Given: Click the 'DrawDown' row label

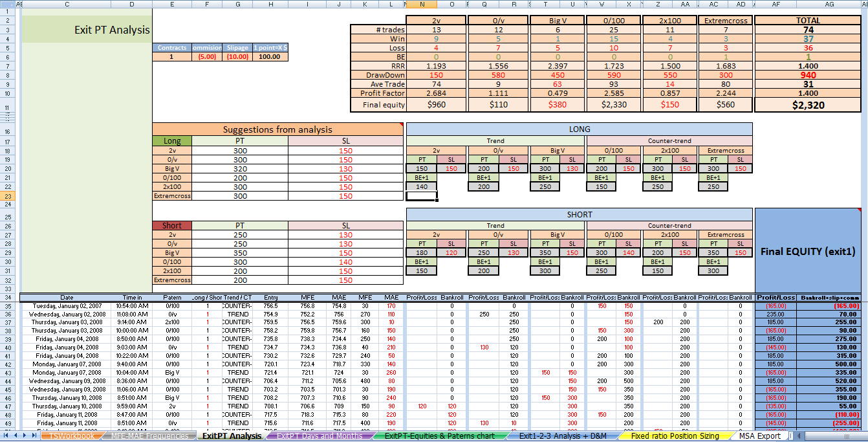Looking at the screenshot, I should (378, 75).
